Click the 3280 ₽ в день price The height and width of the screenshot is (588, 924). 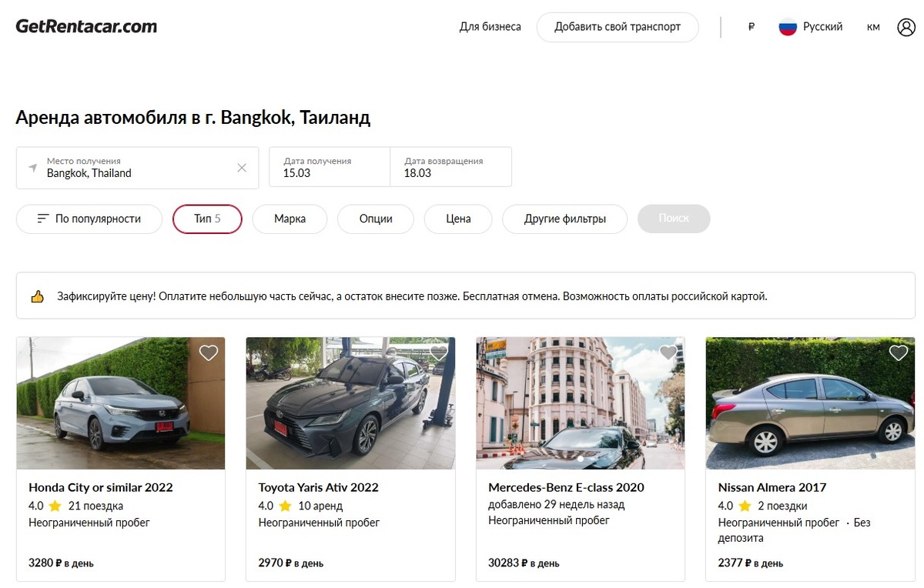[x=61, y=563]
